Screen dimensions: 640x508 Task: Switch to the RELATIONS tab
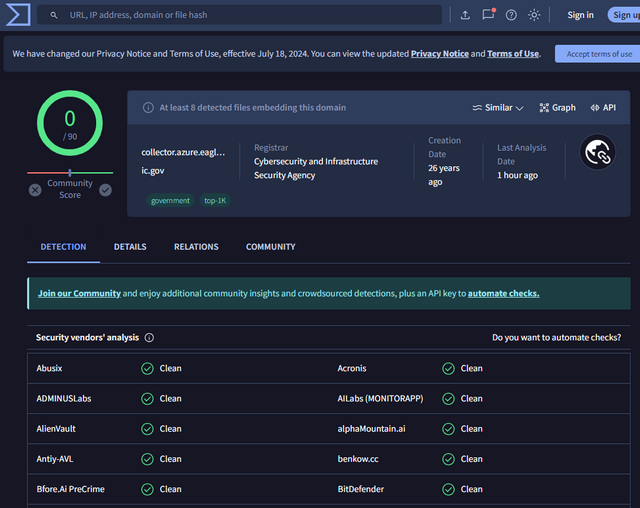coord(196,247)
